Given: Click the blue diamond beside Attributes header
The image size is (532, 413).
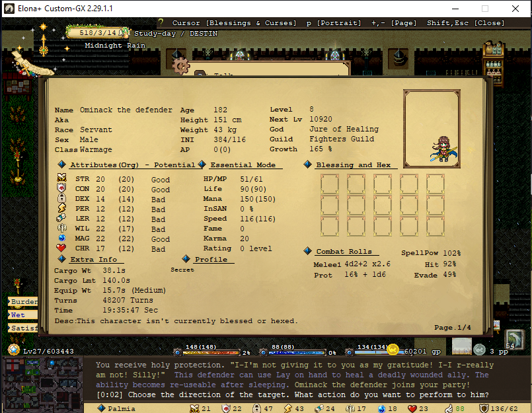Looking at the screenshot, I should click(61, 165).
